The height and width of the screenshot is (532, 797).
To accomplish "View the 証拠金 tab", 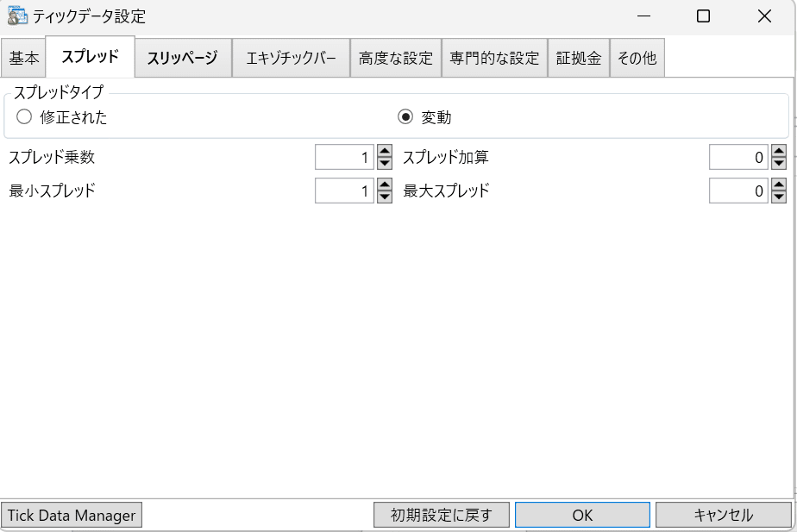I will coord(579,57).
